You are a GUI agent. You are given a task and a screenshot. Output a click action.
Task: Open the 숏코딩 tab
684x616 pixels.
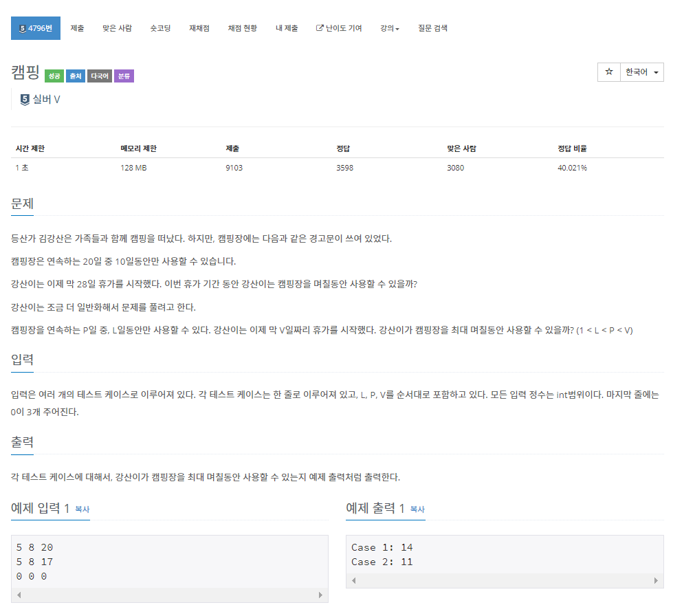click(x=160, y=28)
